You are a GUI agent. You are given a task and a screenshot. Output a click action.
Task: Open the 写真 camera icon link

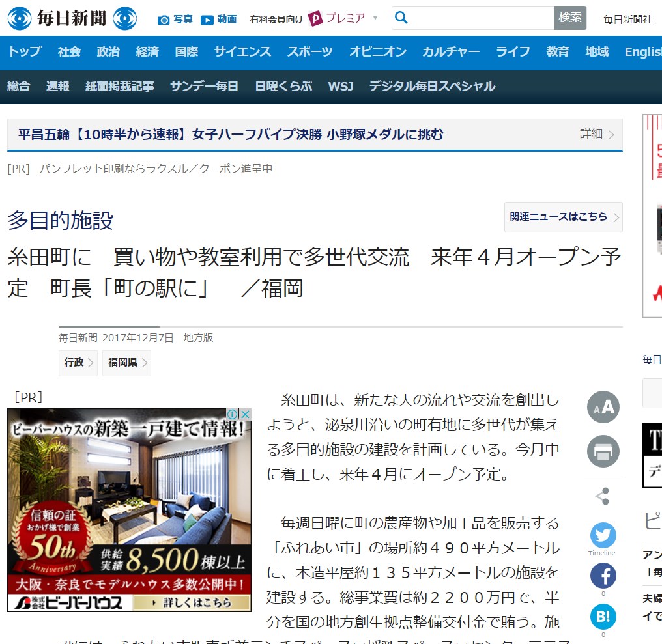175,20
